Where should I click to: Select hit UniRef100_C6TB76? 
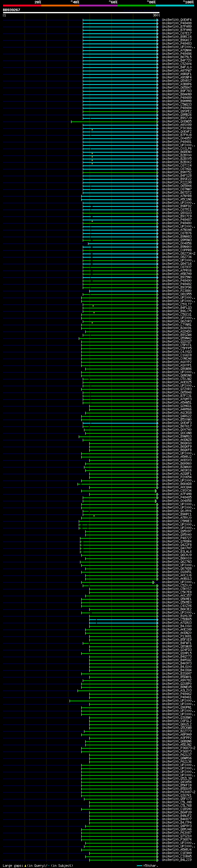(177, 233)
